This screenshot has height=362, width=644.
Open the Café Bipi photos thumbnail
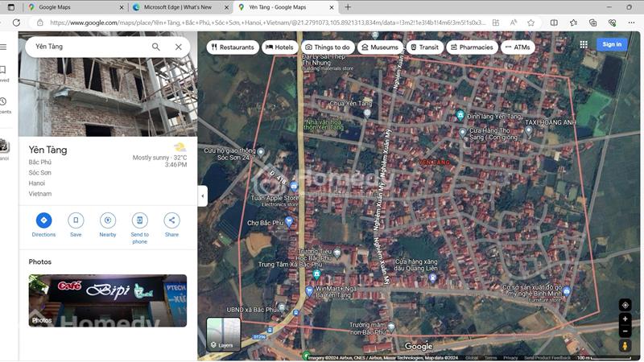click(108, 300)
